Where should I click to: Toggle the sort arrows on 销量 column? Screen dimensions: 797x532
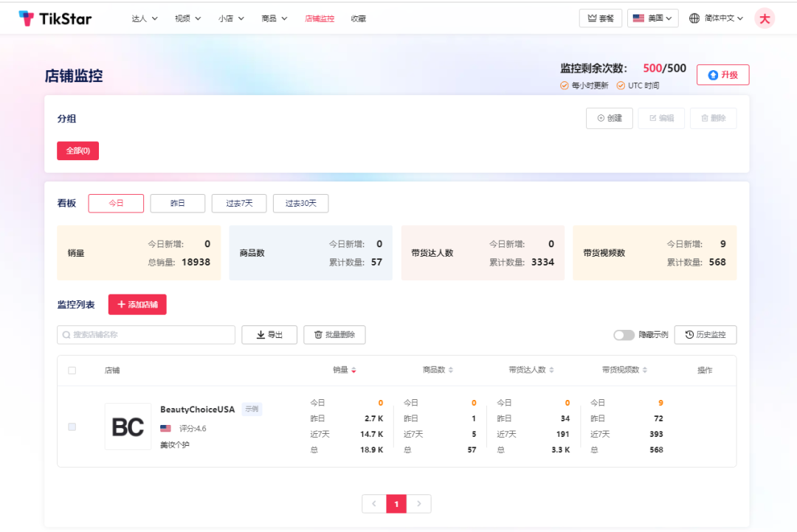point(354,370)
